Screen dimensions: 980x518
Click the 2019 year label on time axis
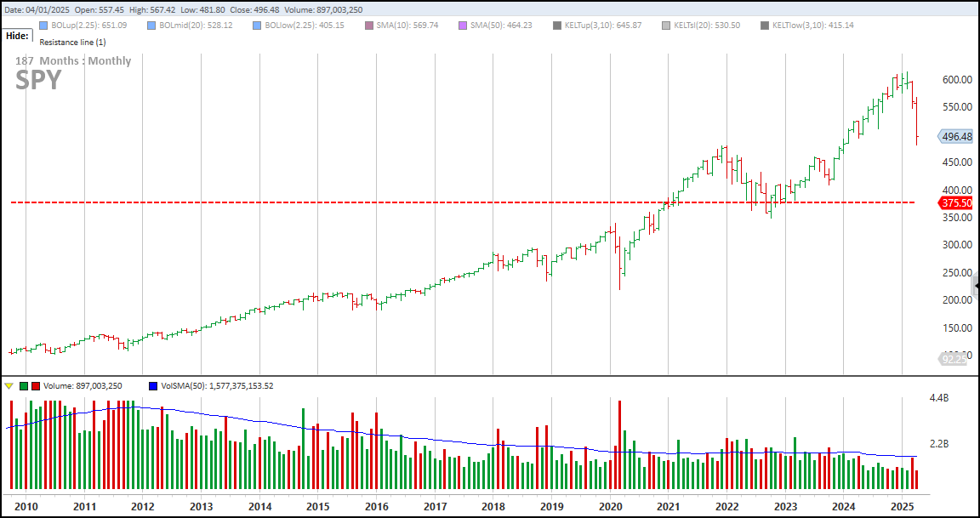point(552,505)
